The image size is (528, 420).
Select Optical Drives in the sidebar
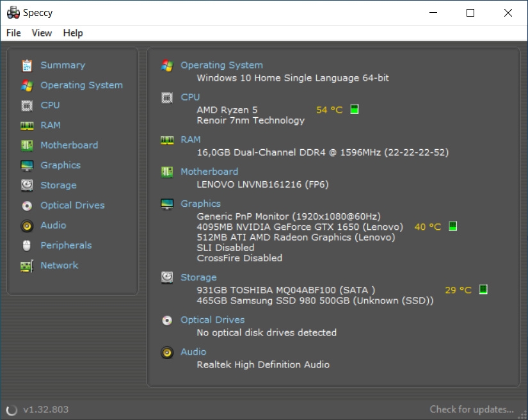click(73, 206)
